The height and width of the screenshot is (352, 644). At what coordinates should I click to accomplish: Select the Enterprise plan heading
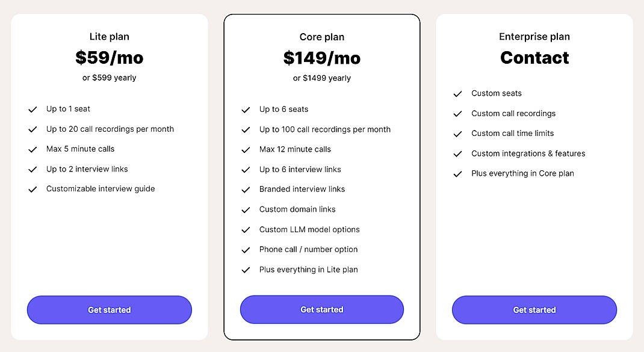(534, 36)
